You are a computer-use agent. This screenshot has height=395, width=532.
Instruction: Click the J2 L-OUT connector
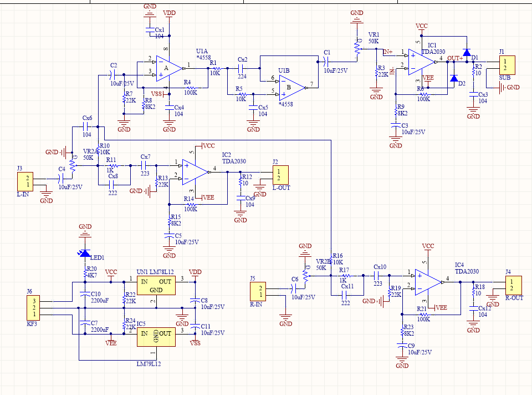pyautogui.click(x=280, y=175)
